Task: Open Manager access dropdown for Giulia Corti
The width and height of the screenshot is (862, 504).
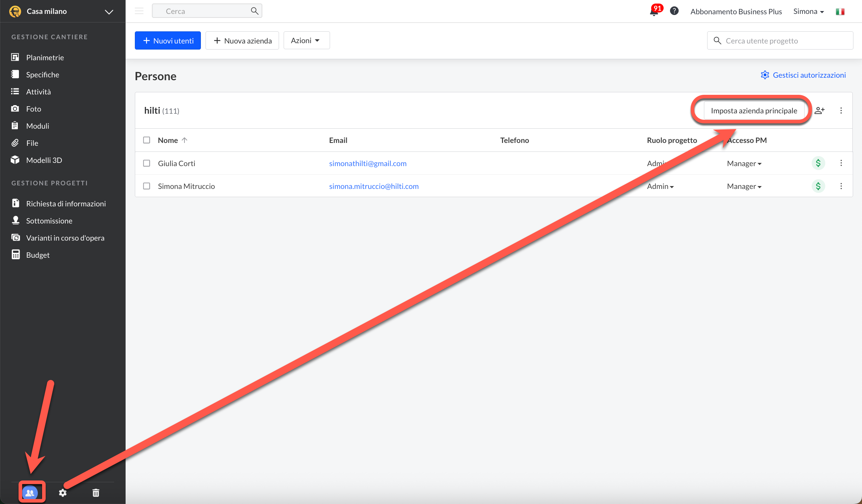Action: coord(744,164)
